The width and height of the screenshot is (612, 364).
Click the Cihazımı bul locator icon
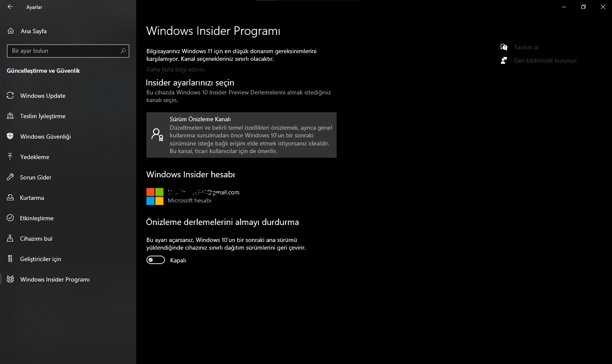click(10, 239)
